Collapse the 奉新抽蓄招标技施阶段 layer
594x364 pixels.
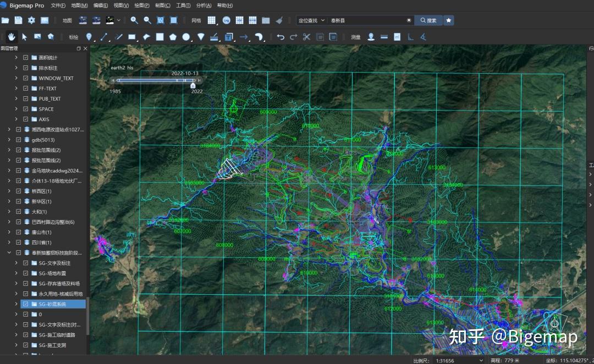[x=9, y=252]
